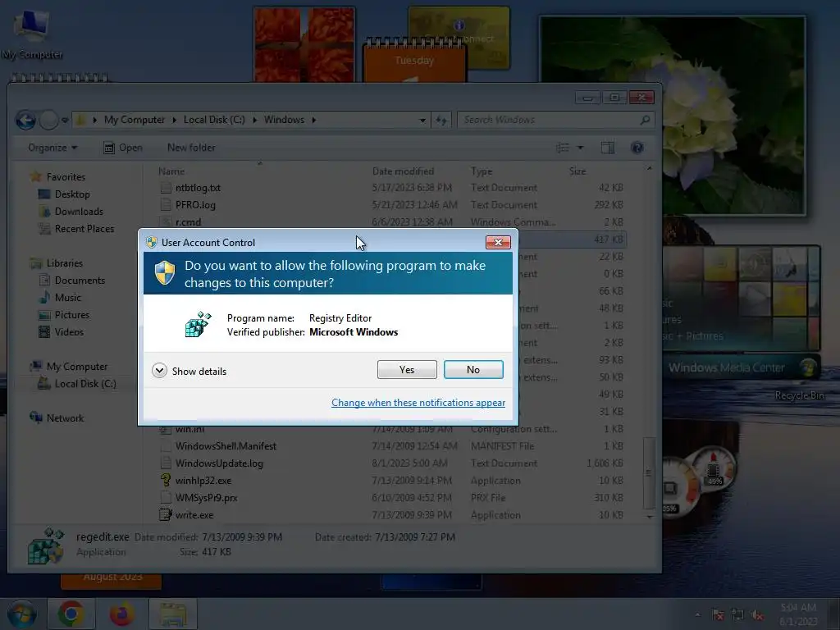Close the User Account Control dialog
This screenshot has width=840, height=630.
point(498,242)
